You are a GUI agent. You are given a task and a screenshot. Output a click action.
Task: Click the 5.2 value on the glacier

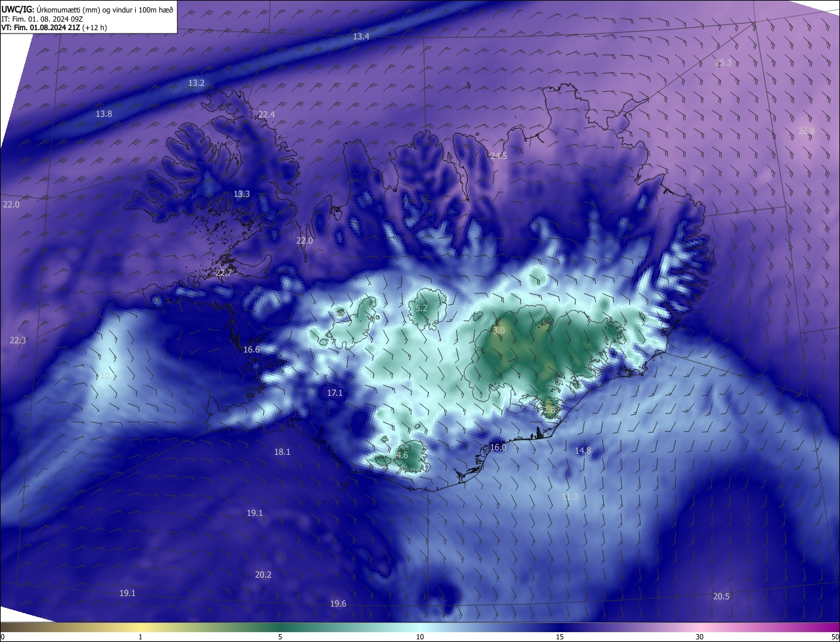click(x=421, y=309)
